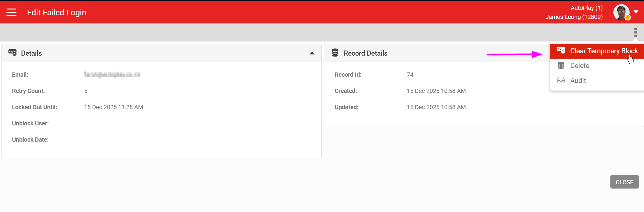Click the AutoPlay (1) account label

(586, 8)
